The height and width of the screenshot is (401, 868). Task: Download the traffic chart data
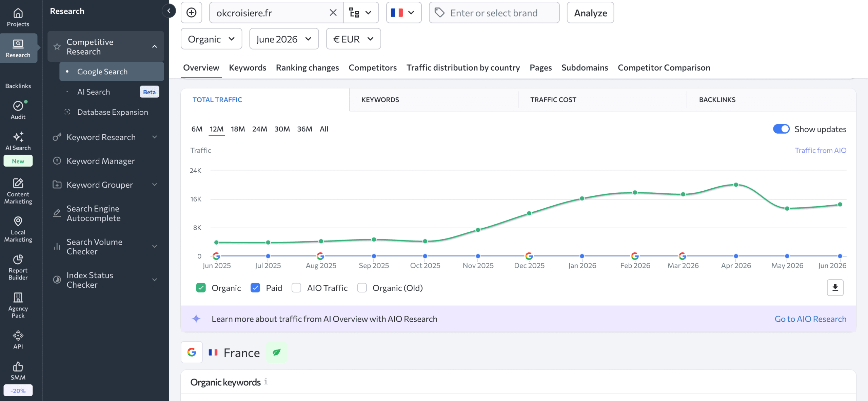tap(835, 287)
